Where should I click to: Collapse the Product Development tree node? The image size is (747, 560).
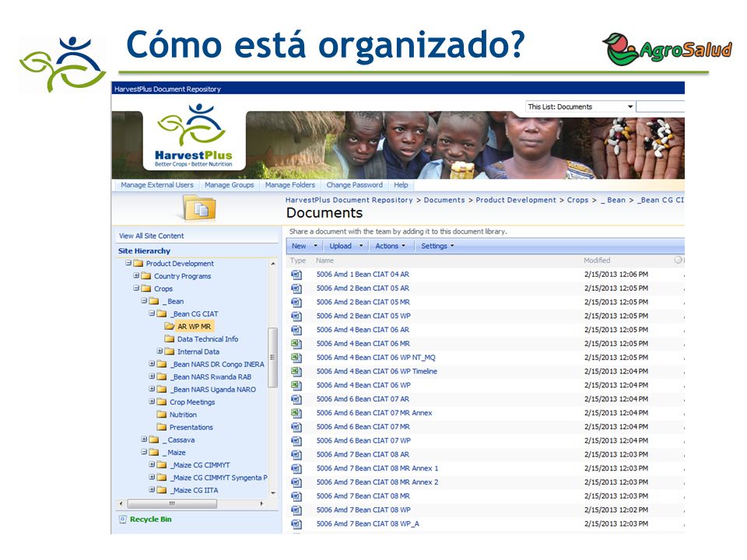128,263
